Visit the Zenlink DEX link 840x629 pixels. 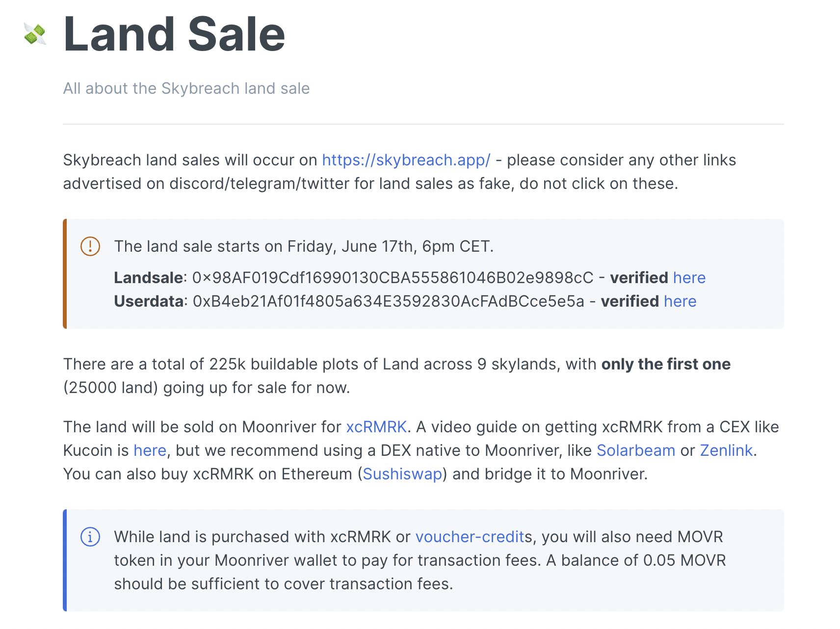click(x=726, y=450)
